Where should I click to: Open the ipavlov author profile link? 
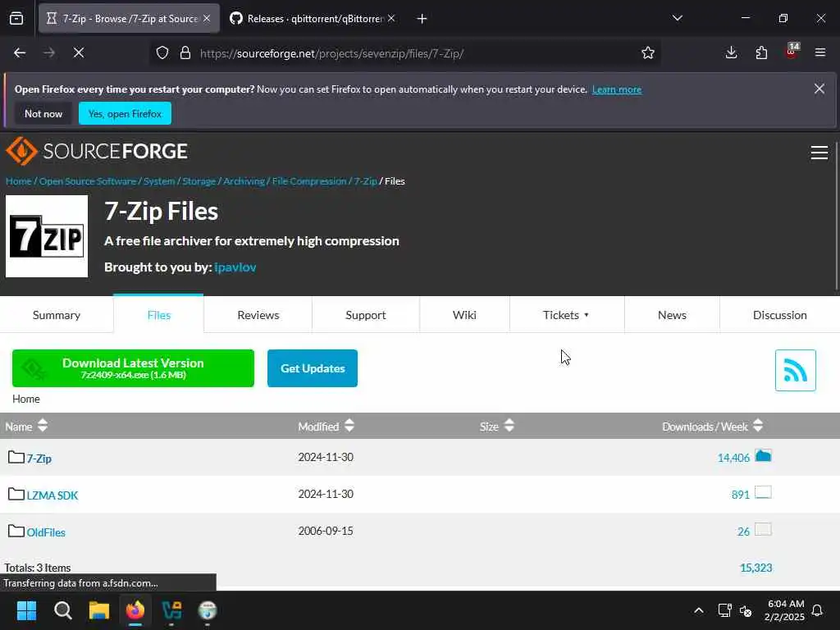(x=235, y=267)
